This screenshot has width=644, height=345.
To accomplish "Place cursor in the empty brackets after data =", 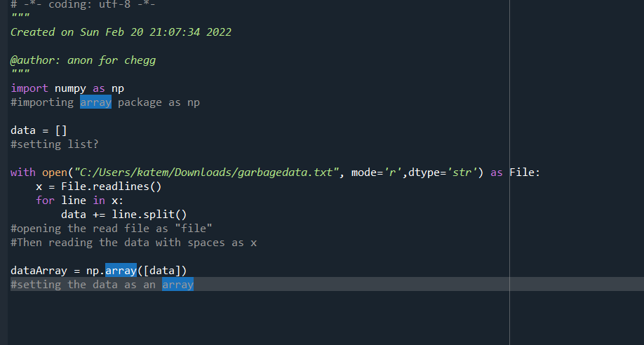I will coord(61,130).
